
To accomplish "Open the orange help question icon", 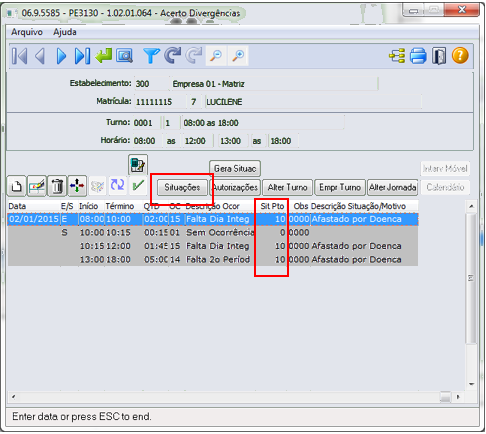I will pos(460,56).
